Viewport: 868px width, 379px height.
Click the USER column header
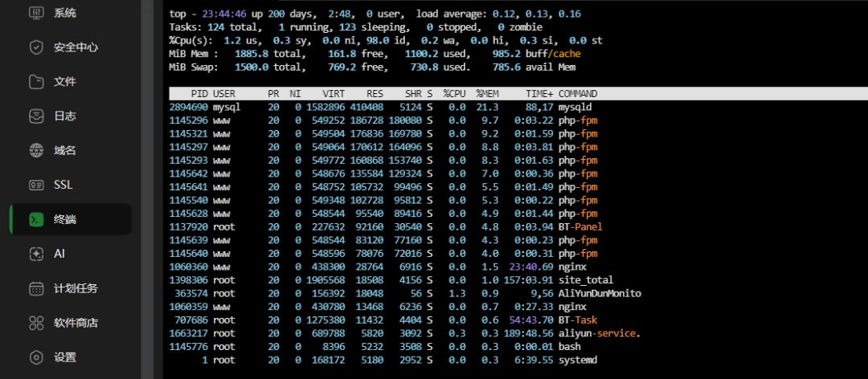click(x=224, y=94)
